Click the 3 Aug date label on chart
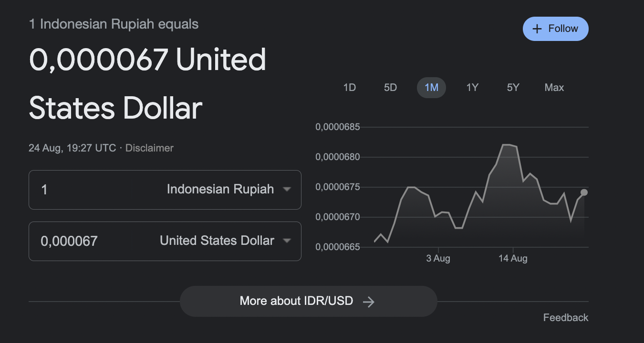The width and height of the screenshot is (644, 343). tap(438, 259)
